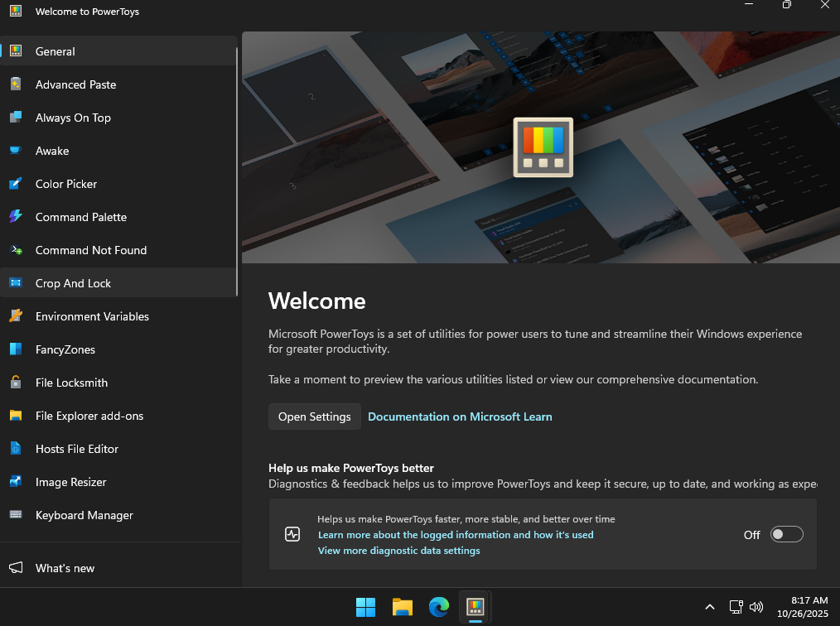Select the General menu item

[56, 51]
